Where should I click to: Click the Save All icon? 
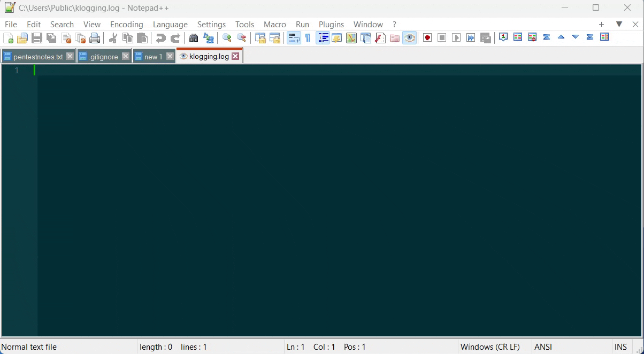[x=51, y=37]
